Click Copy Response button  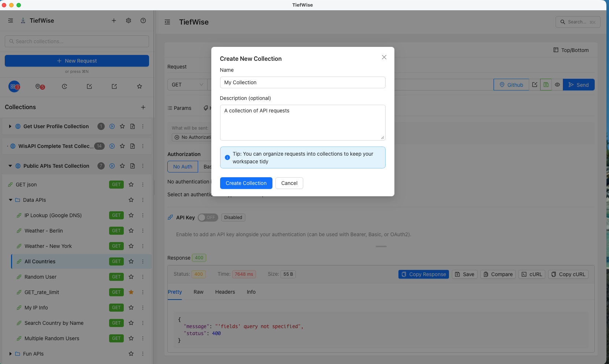tap(424, 274)
